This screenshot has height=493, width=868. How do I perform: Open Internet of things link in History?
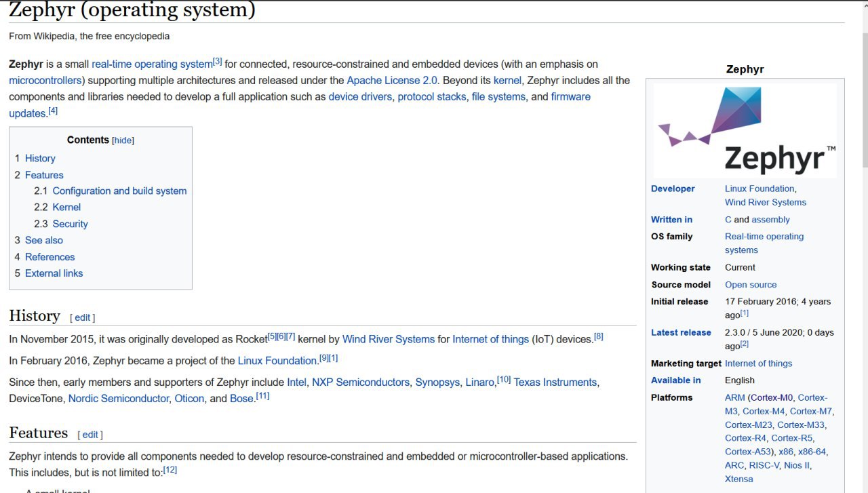click(490, 339)
